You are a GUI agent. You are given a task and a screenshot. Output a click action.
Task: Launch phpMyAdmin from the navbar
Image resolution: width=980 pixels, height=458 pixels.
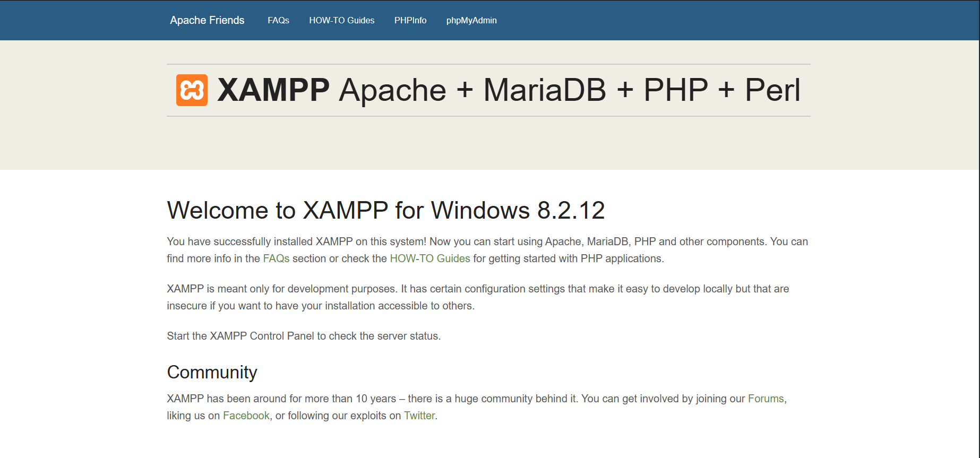coord(471,20)
